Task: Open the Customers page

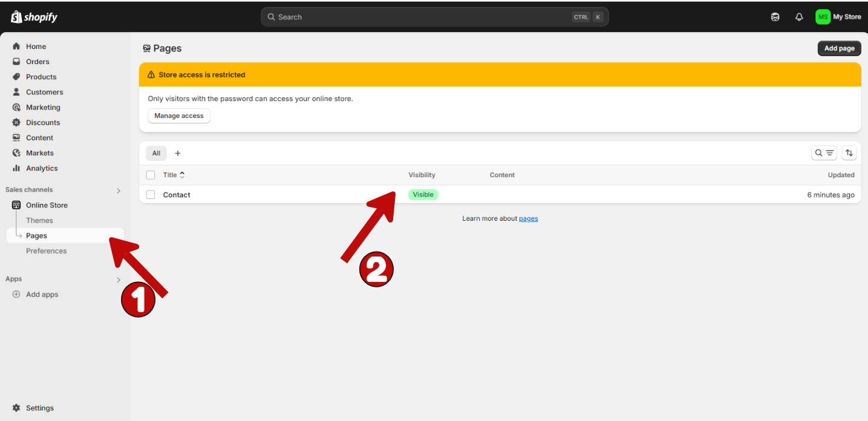Action: tap(44, 92)
